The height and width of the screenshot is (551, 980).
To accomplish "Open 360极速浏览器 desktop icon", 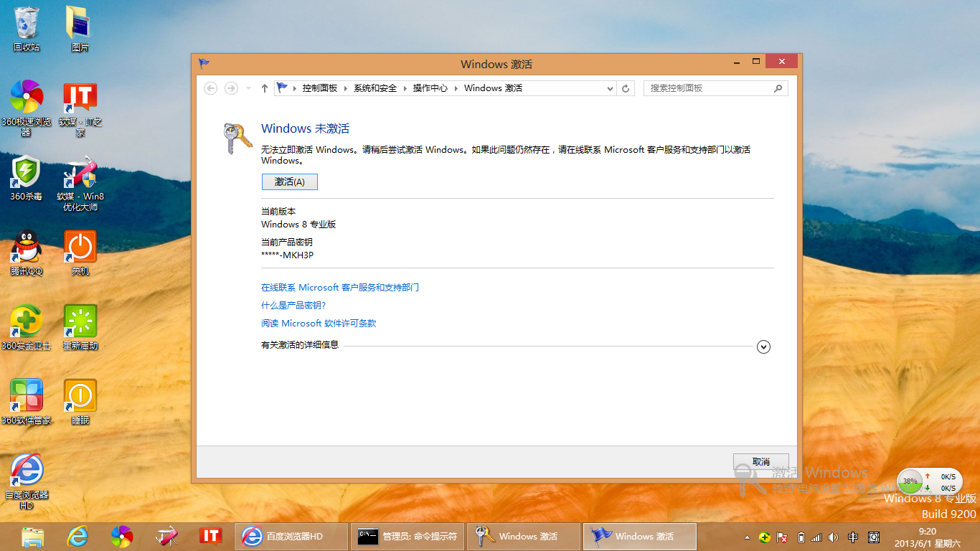I will [x=27, y=108].
